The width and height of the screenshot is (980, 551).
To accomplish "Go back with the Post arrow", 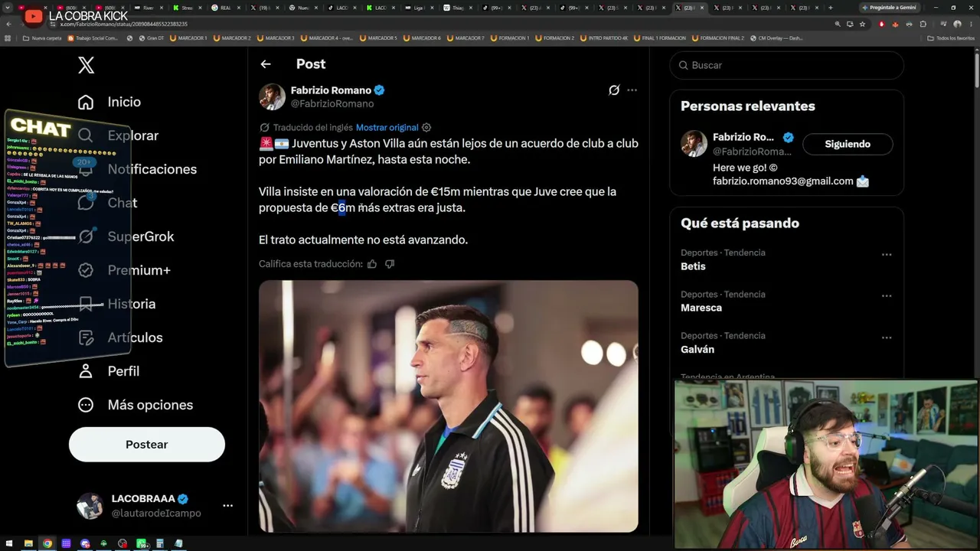I will pos(266,64).
